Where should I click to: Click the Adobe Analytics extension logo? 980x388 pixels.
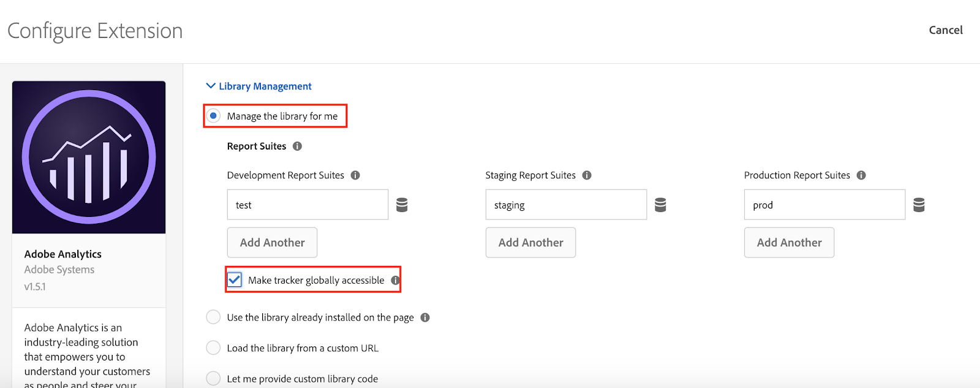89,158
